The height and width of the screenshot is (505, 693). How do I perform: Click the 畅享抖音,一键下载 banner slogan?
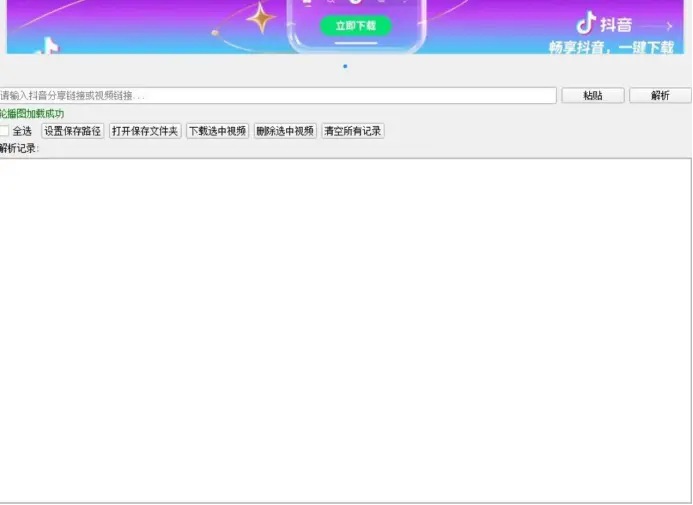tap(612, 47)
